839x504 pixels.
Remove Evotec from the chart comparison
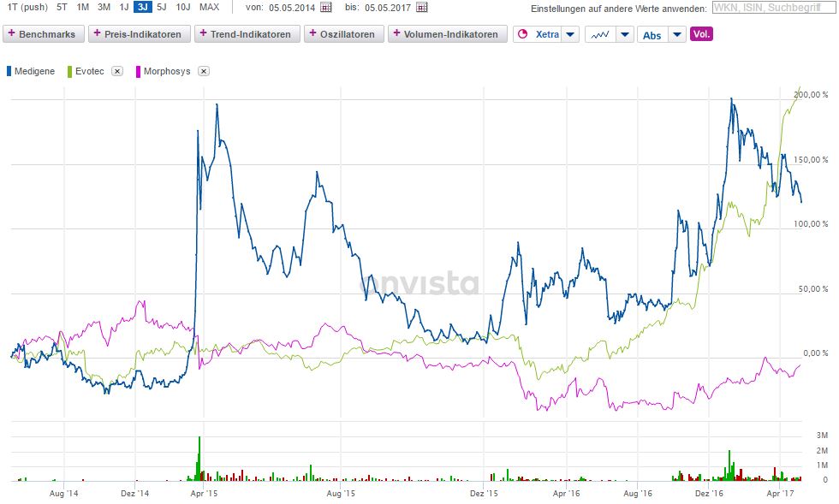pyautogui.click(x=118, y=71)
